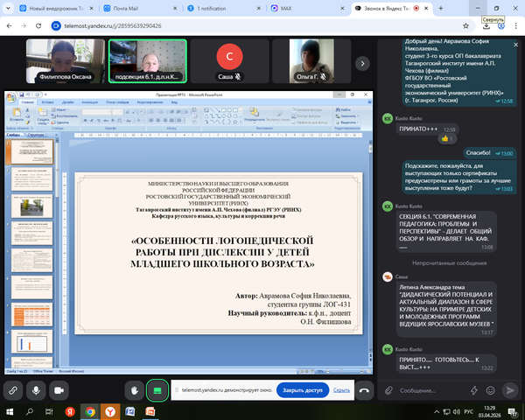525x420 pixels.
Task: Click the 'Скрыть' link in sharing bar
Action: tap(339, 390)
